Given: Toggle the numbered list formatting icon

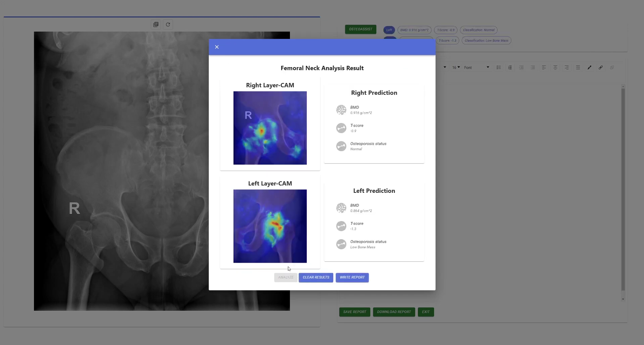Looking at the screenshot, I should click(510, 67).
